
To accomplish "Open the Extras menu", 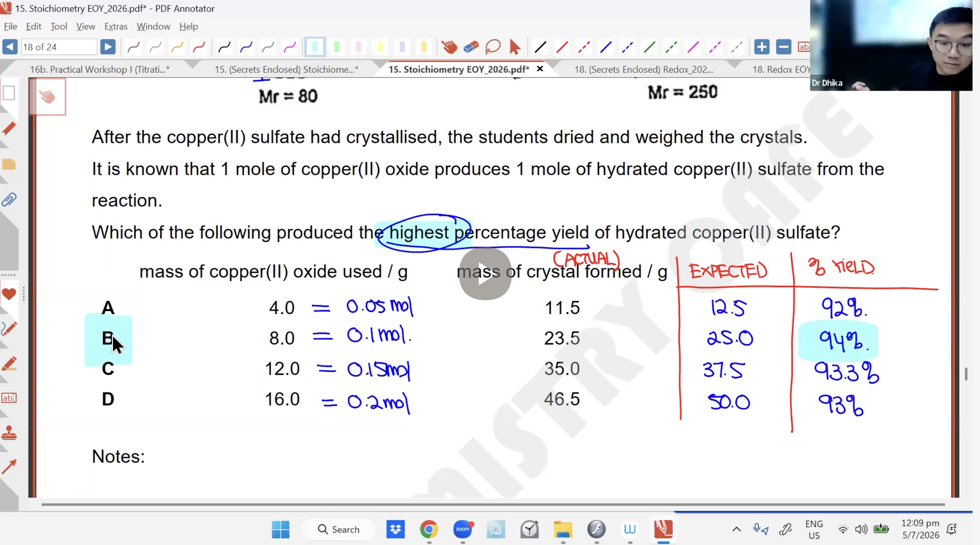I will [116, 27].
